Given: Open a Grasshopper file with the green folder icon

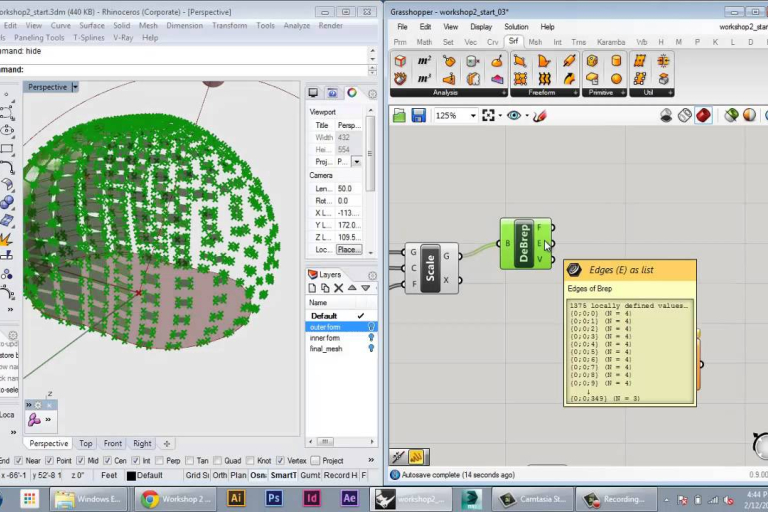Looking at the screenshot, I should [399, 116].
